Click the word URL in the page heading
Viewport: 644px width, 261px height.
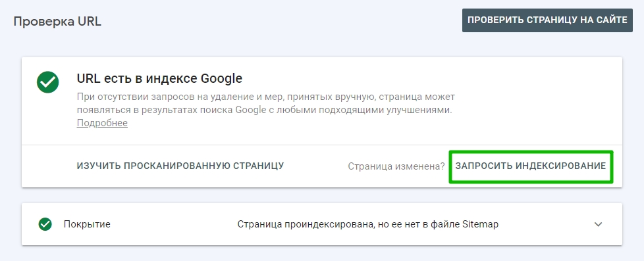90,21
